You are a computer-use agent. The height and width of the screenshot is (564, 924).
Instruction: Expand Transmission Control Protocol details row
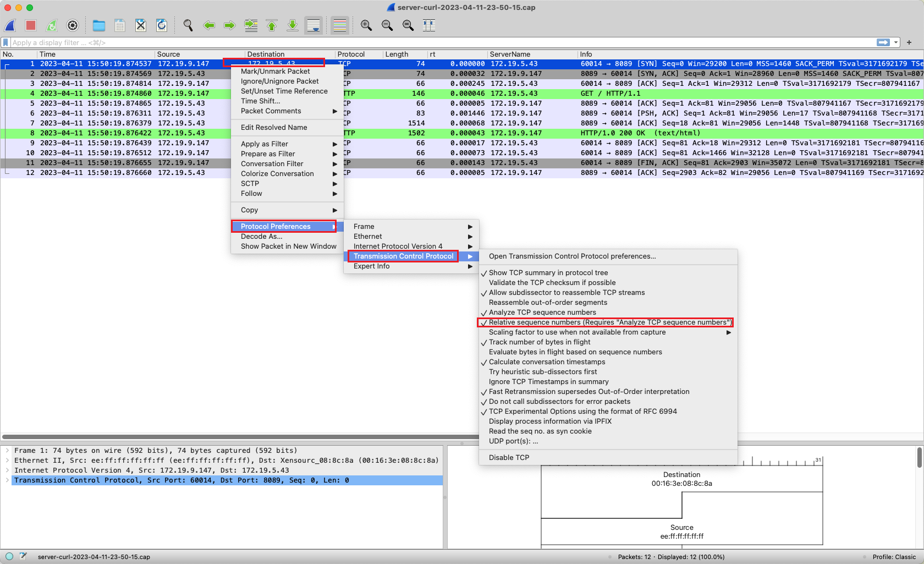tap(7, 480)
